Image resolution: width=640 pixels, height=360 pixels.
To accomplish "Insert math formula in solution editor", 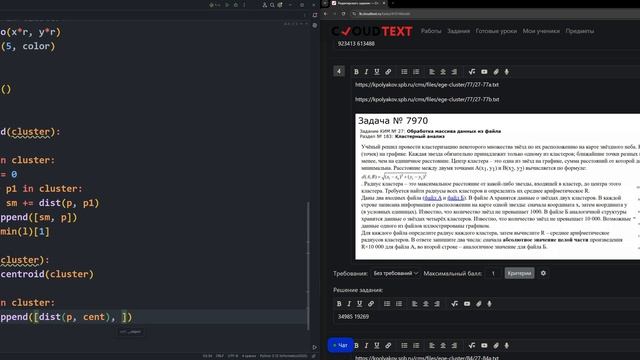I will (455, 304).
